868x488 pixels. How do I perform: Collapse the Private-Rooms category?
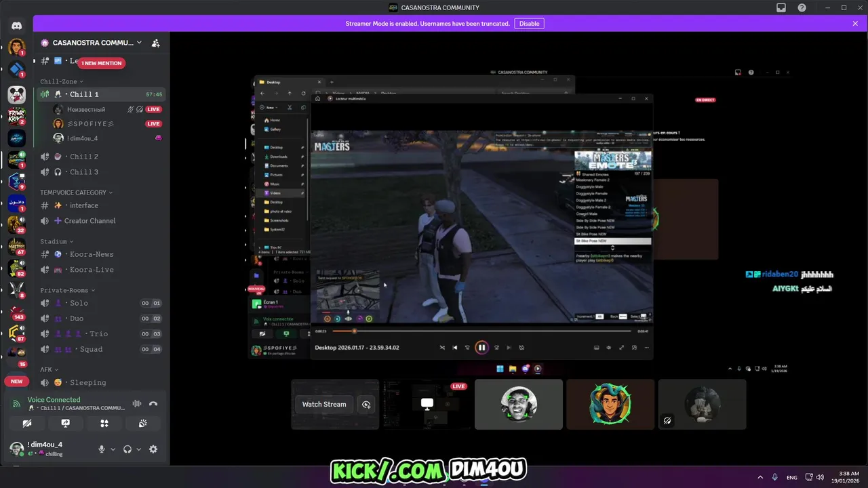(x=66, y=290)
